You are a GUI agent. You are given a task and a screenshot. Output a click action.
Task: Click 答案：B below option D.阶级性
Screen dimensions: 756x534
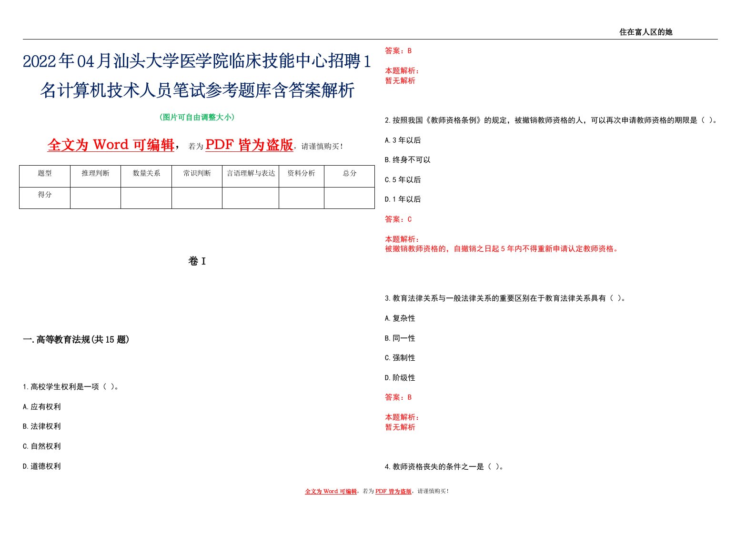(x=398, y=397)
